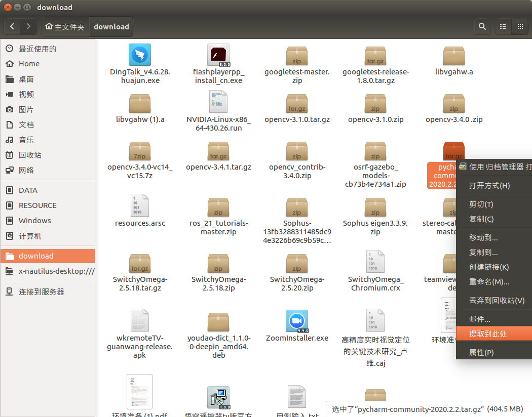The image size is (532, 417).
Task: Select the file name opencv-3.4.0 .zip
Action: pyautogui.click(x=454, y=119)
